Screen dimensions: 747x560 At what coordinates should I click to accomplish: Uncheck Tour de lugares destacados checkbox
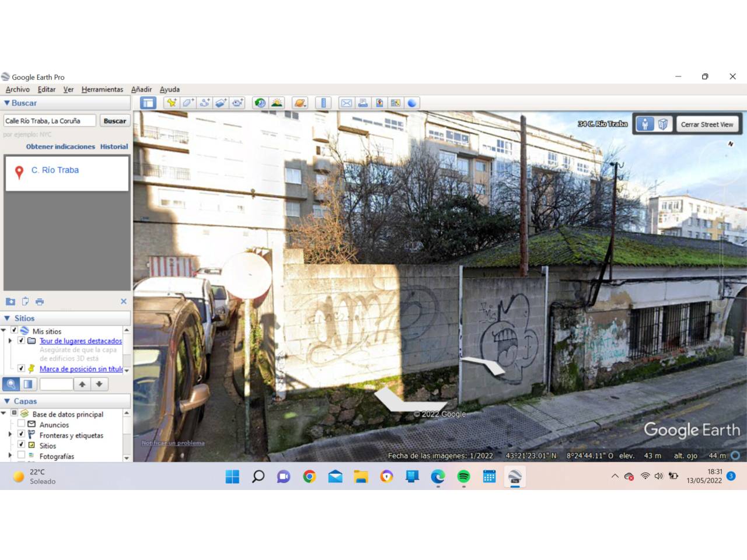click(x=22, y=340)
